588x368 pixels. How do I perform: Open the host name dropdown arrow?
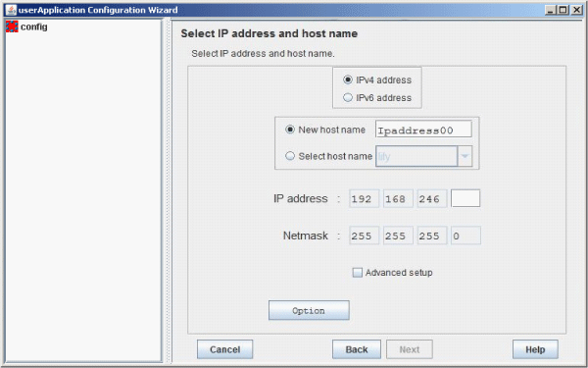point(465,156)
